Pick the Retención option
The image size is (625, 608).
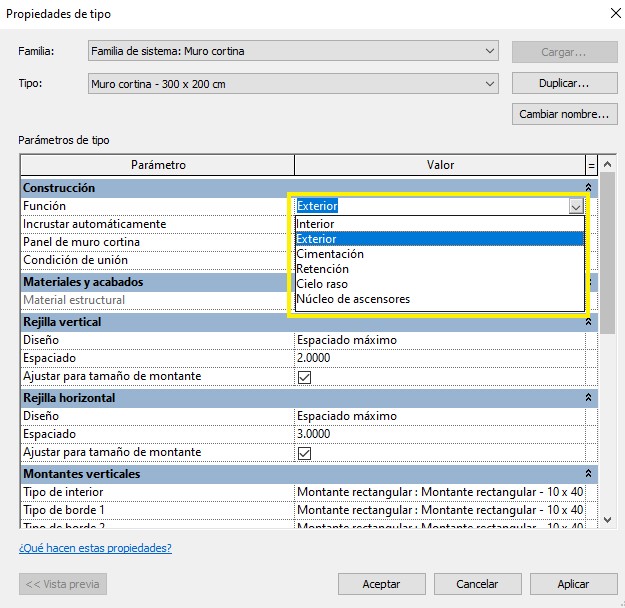tap(323, 269)
